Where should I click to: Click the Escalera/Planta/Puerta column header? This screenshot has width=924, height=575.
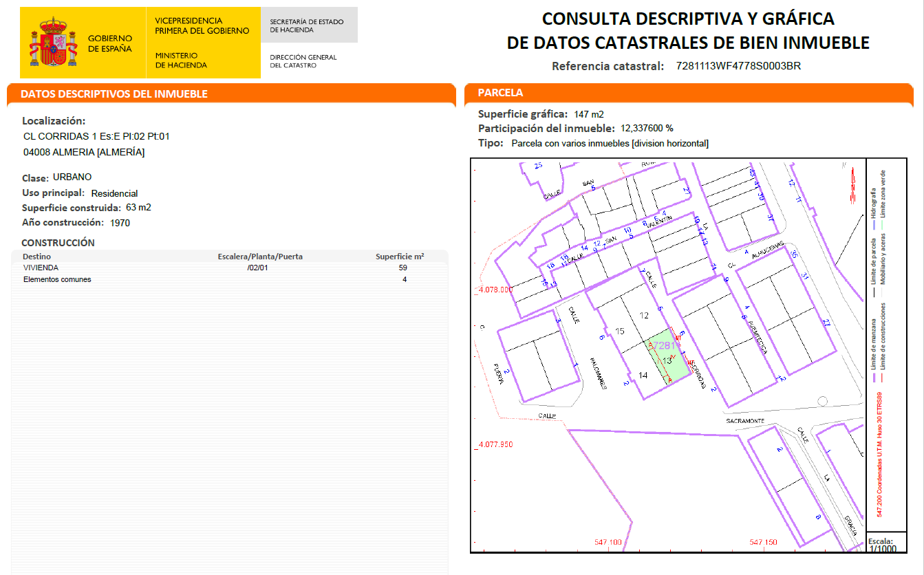(x=260, y=257)
